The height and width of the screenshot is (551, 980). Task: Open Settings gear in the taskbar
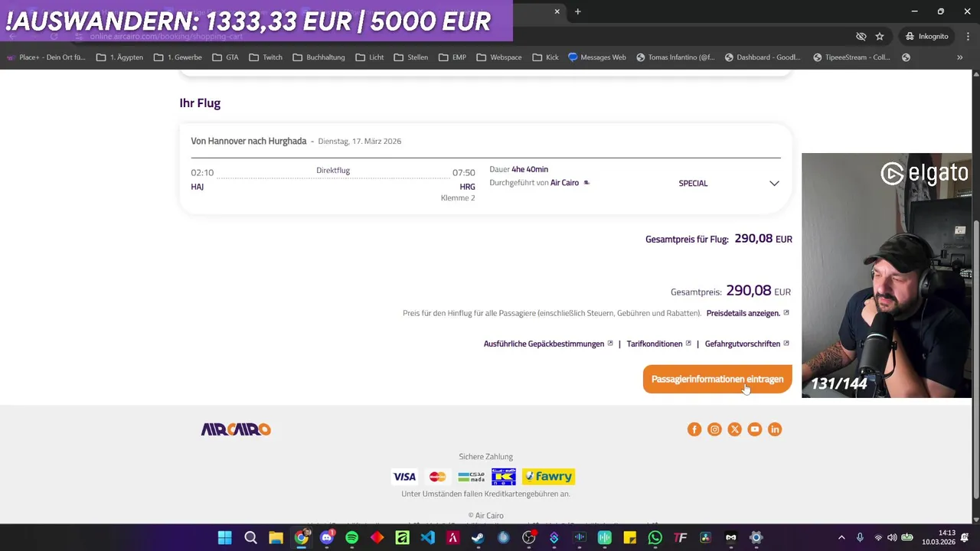click(756, 538)
